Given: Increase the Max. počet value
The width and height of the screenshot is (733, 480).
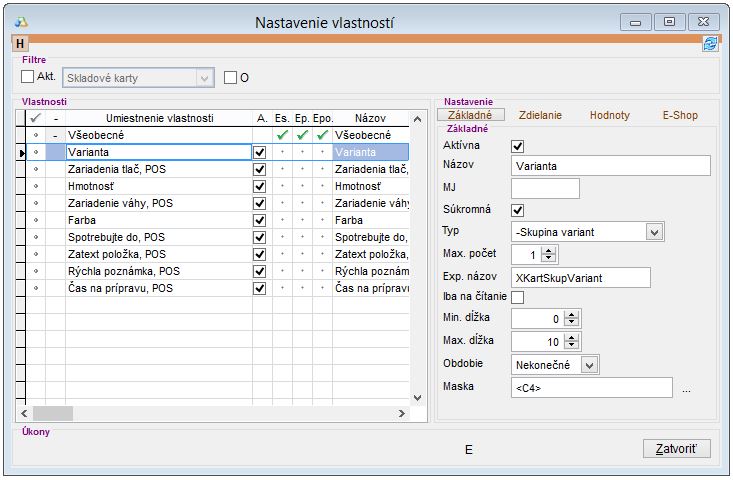Looking at the screenshot, I should coord(549,249).
